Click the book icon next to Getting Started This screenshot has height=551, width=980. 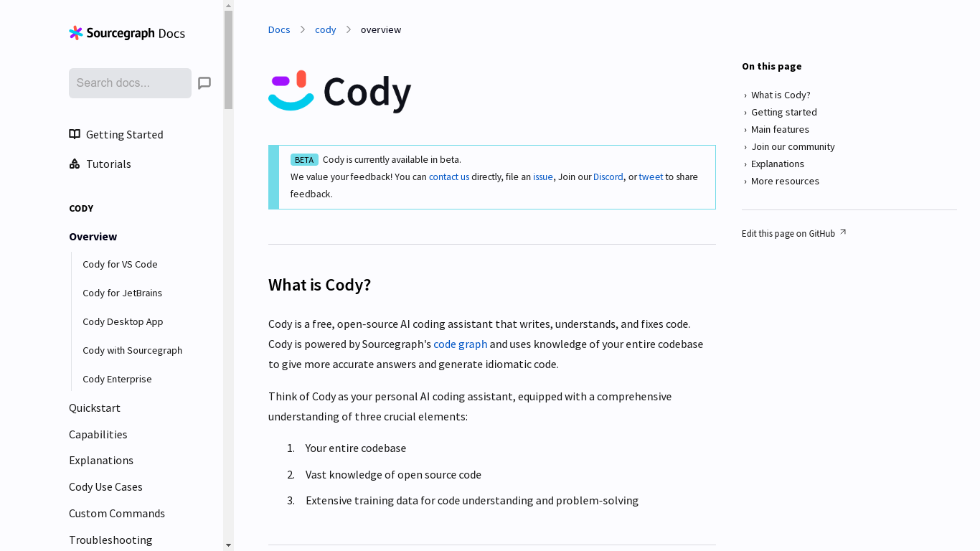(x=75, y=134)
